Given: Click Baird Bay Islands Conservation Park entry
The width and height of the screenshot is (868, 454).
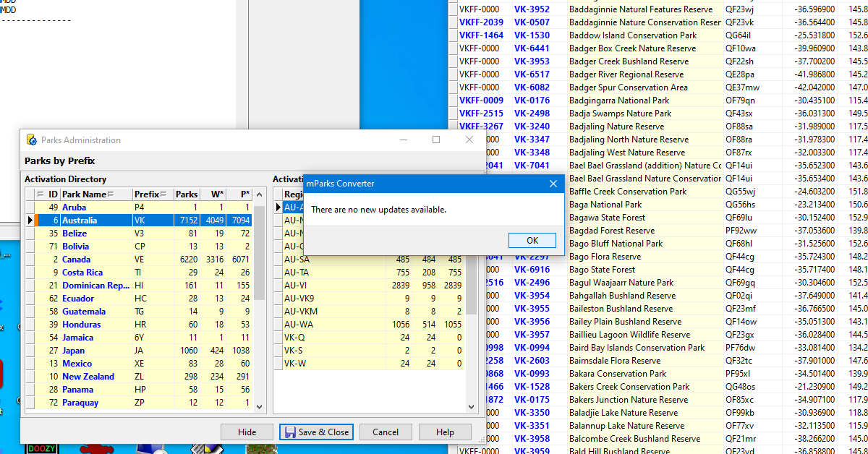Looking at the screenshot, I should (637, 348).
